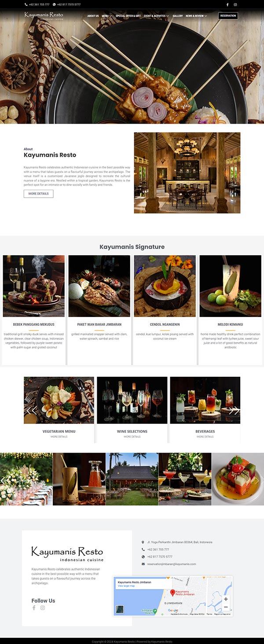Screen dimensions: 264x644
Task: Open View larger map link
Action: tap(126, 586)
